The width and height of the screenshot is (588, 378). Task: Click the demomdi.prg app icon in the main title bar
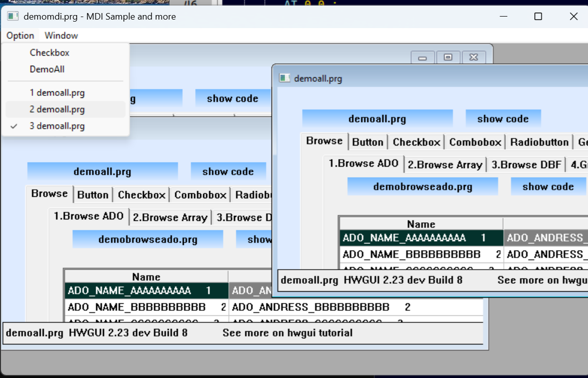coord(13,17)
